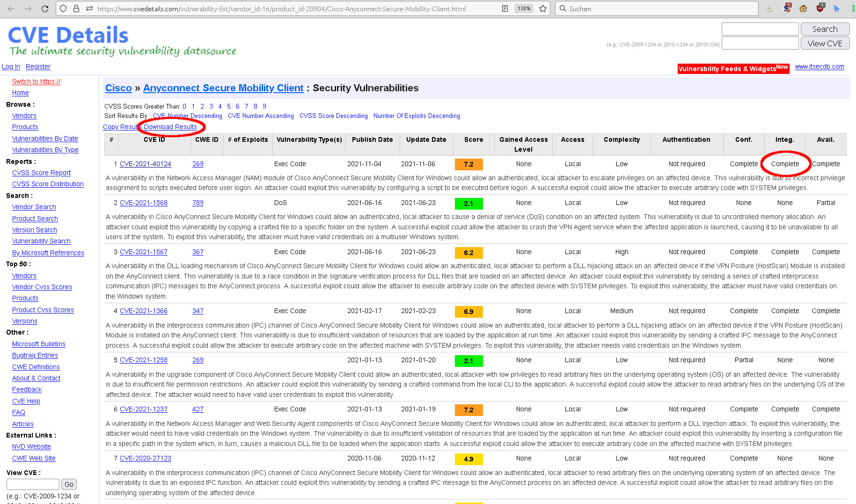Open CVE-2021-40124 entry link
The width and height of the screenshot is (856, 504).
[x=146, y=164]
